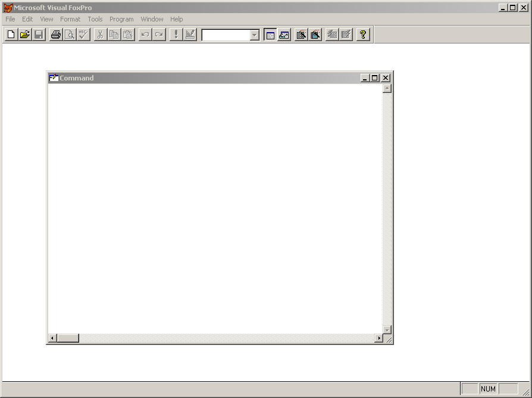Click the Visual FoxPro fox title icon
Viewport: 532px width, 398px height.
tap(8, 8)
